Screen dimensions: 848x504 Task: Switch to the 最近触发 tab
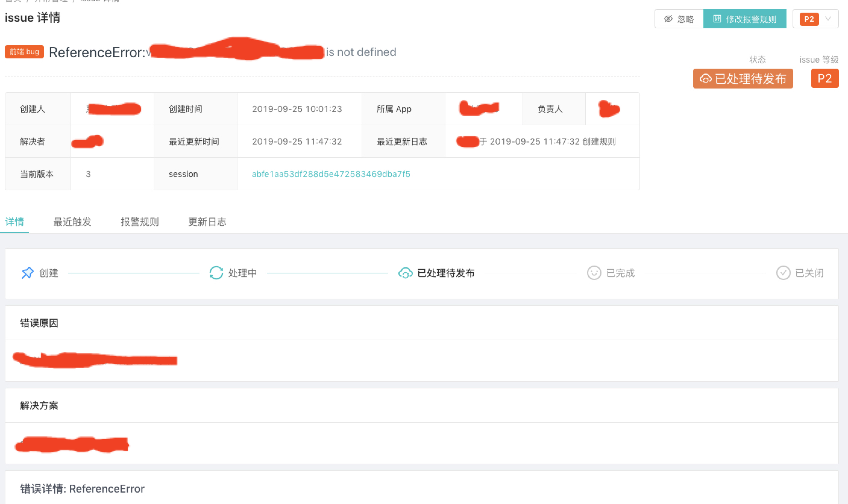coord(72,222)
